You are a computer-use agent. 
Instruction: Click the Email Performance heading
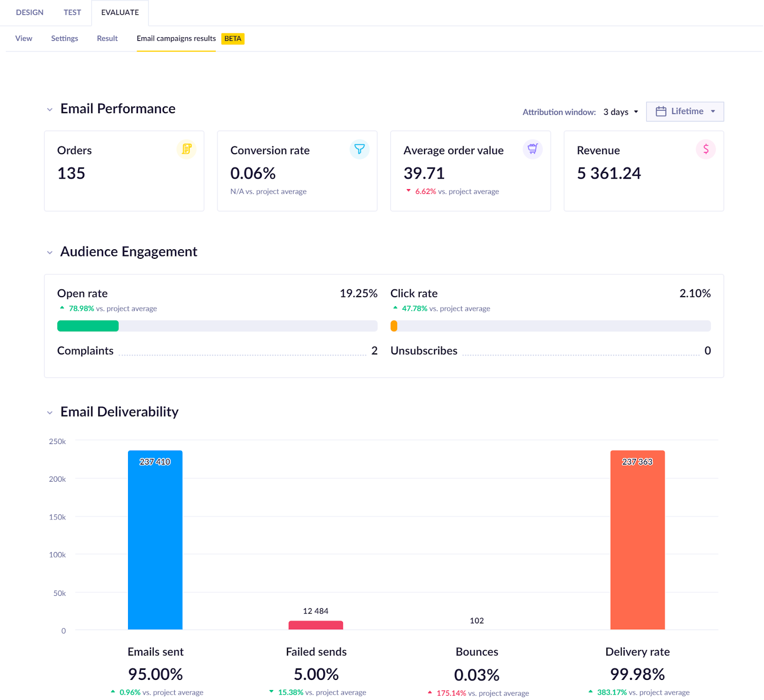(118, 109)
